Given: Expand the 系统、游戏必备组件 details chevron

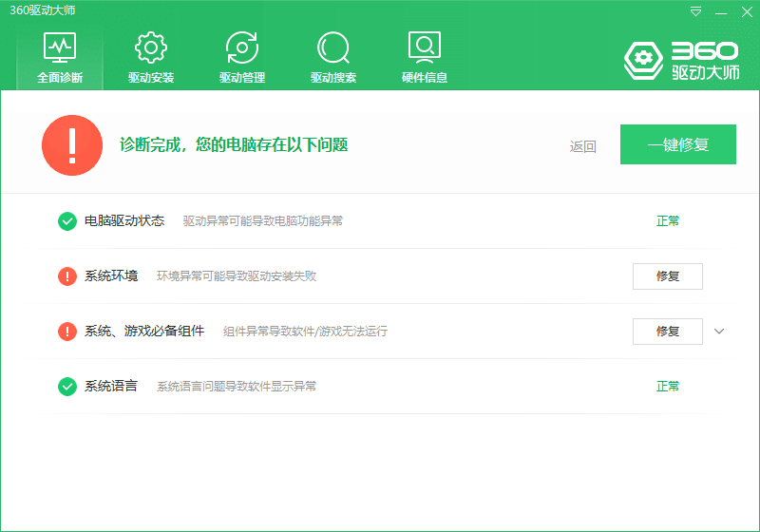Looking at the screenshot, I should (719, 332).
